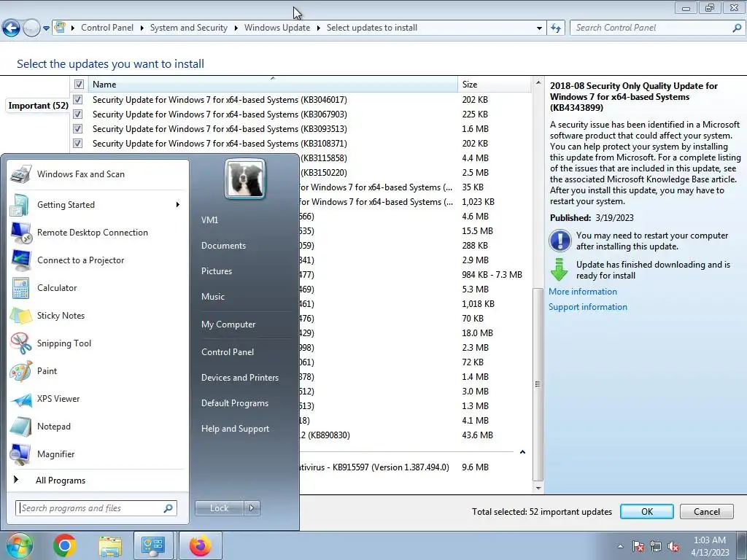Open Documents from Start menu
Image resolution: width=747 pixels, height=560 pixels.
pos(223,246)
